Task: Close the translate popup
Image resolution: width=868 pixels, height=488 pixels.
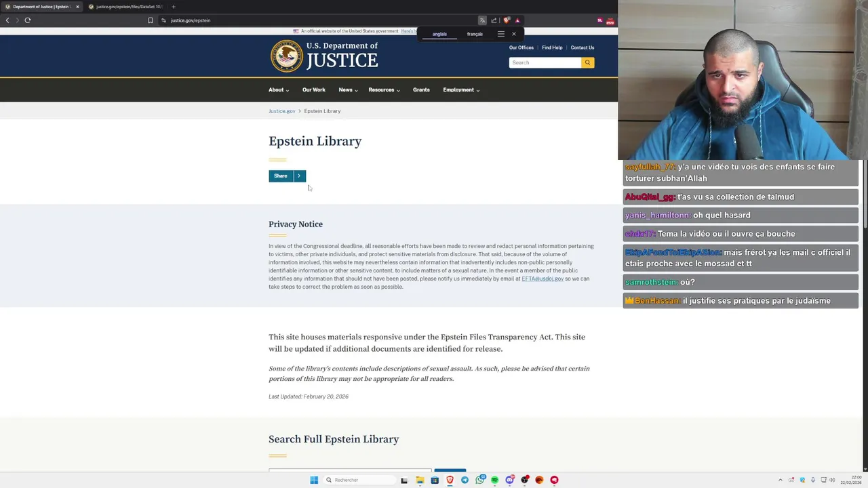Action: tap(514, 34)
